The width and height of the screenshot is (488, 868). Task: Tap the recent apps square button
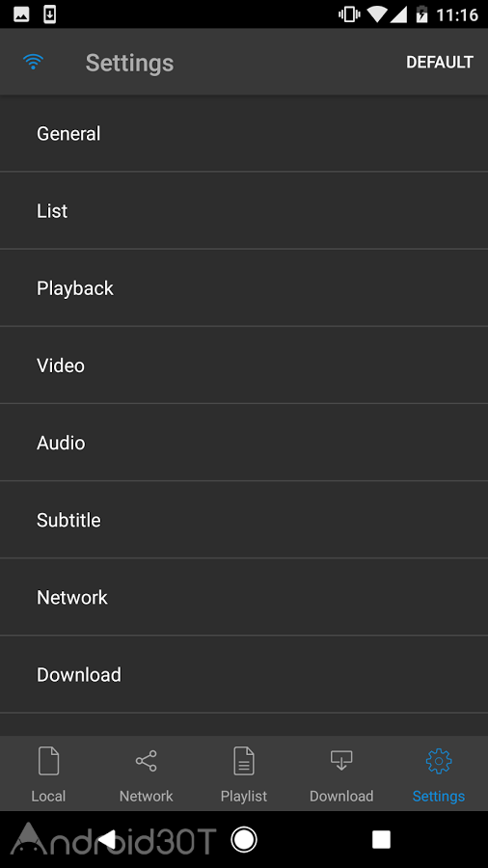pos(381,839)
